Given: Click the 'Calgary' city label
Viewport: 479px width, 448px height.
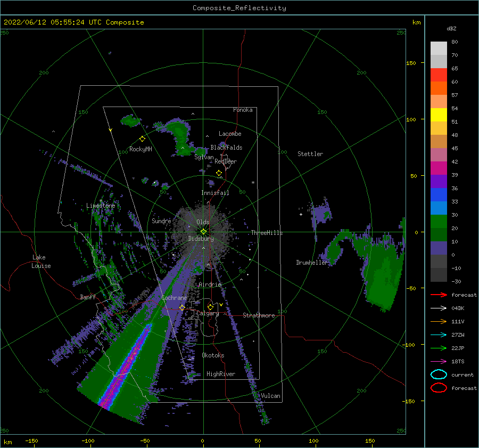Looking at the screenshot, I should (208, 313).
